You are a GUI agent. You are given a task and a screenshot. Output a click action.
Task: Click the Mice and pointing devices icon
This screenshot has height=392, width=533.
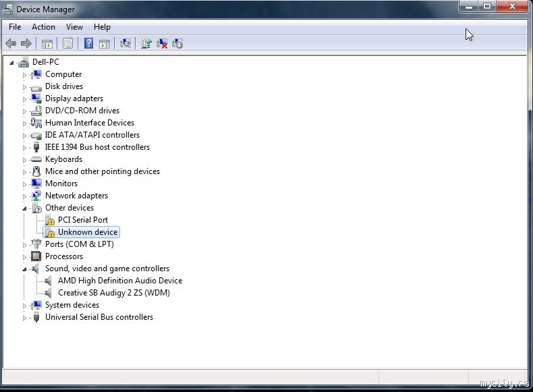tap(36, 171)
